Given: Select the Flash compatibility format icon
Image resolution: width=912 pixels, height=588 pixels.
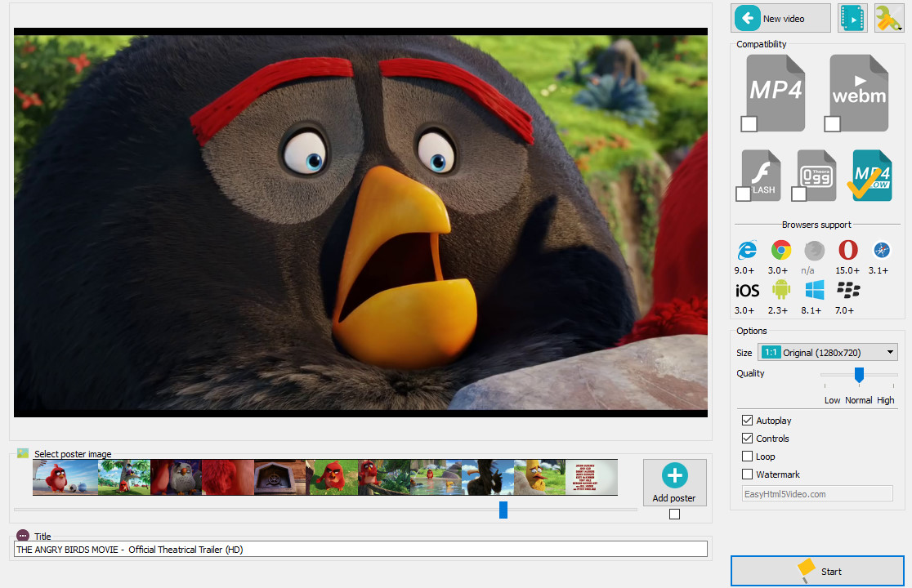Looking at the screenshot, I should (760, 173).
